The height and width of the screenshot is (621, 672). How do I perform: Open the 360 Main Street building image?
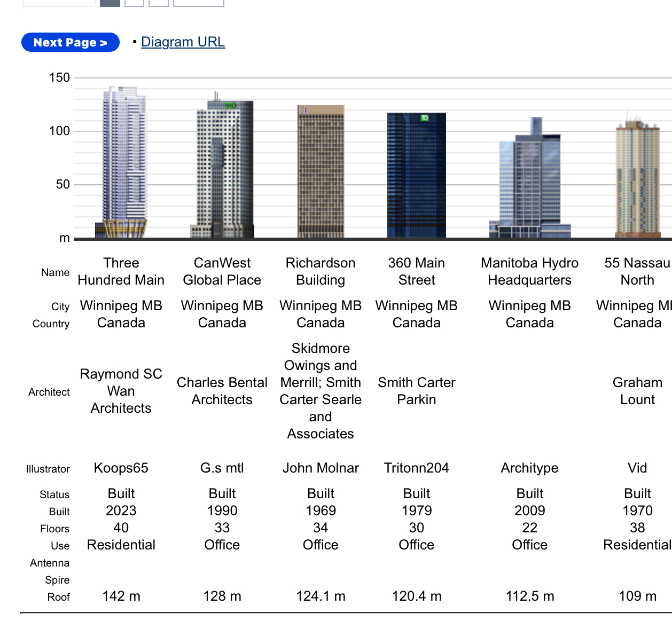(416, 175)
